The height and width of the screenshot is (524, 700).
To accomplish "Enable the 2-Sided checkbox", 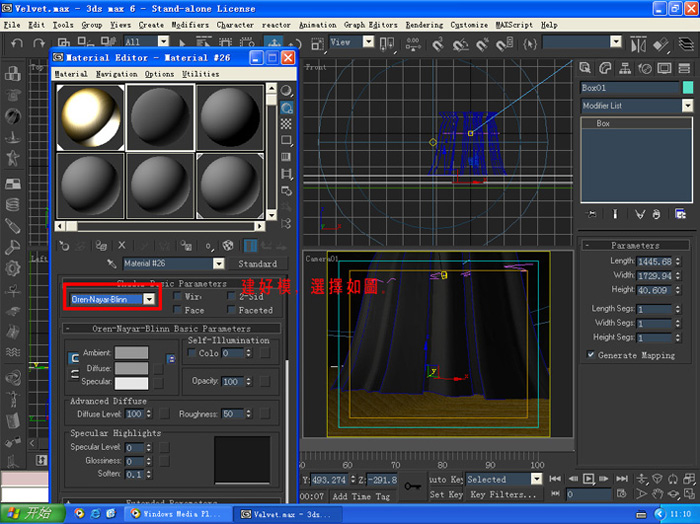I will 231,296.
